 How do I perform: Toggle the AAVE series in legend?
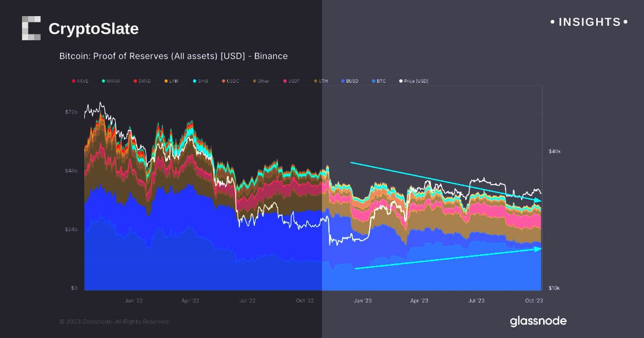pos(80,81)
